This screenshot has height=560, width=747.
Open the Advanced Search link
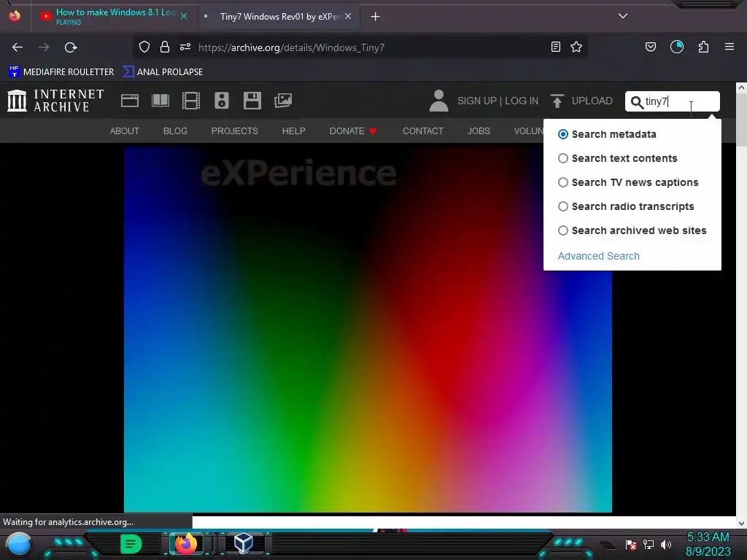[x=598, y=256]
